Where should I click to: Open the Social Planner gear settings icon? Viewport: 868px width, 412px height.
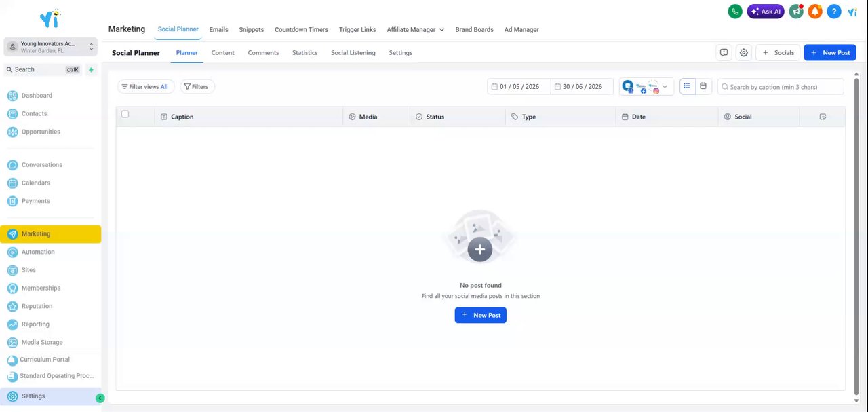coord(744,52)
